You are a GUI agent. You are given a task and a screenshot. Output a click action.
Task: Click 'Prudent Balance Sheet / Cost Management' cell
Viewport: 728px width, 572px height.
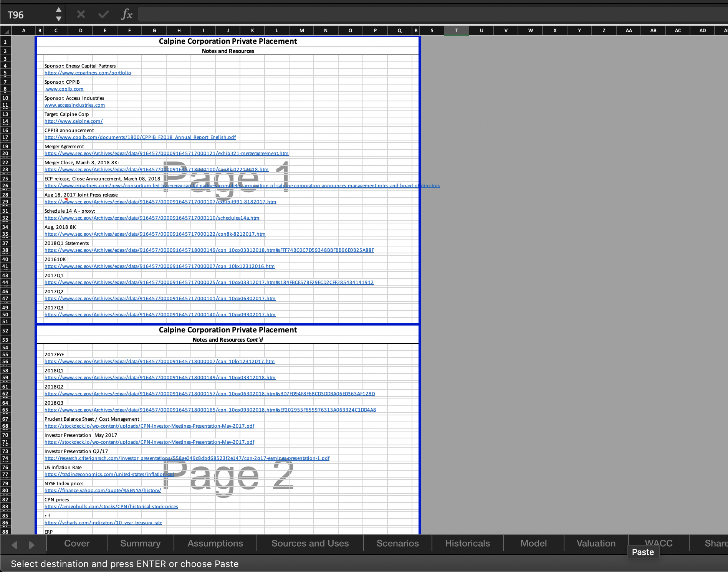click(x=92, y=419)
